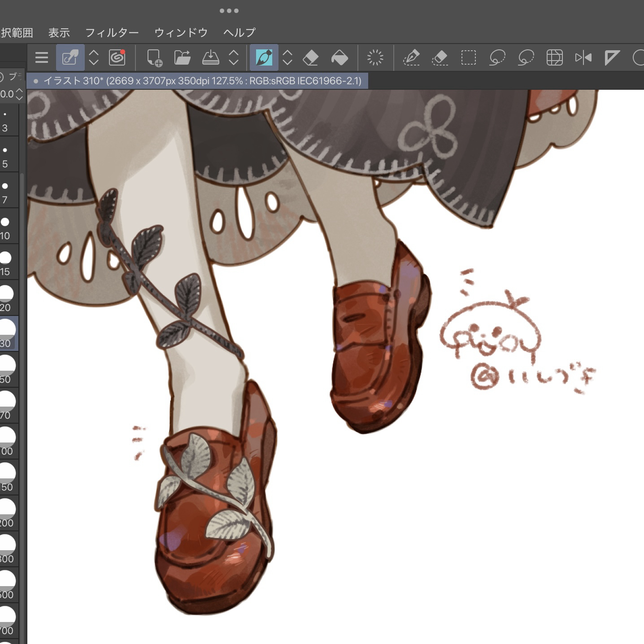Toggle the touch gesture mode icon
The height and width of the screenshot is (644, 644).
(x=70, y=57)
